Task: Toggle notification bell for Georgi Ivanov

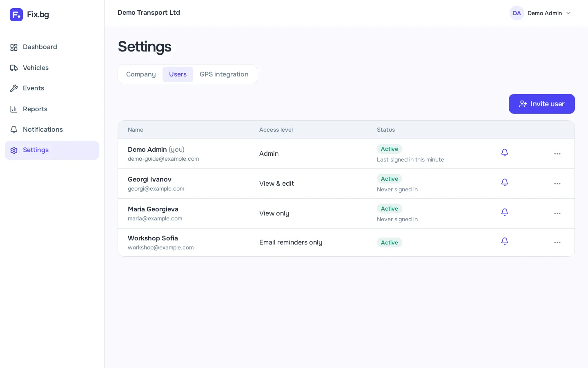Action: tap(505, 182)
